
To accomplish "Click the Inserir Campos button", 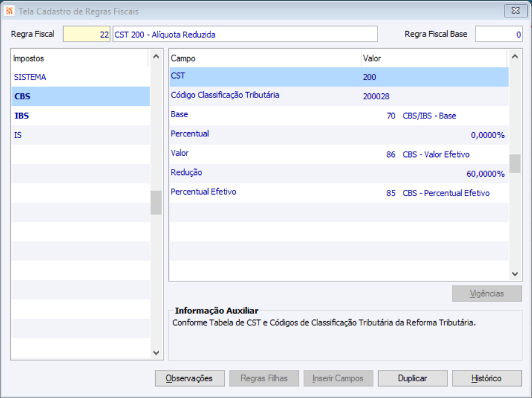I will 338,378.
